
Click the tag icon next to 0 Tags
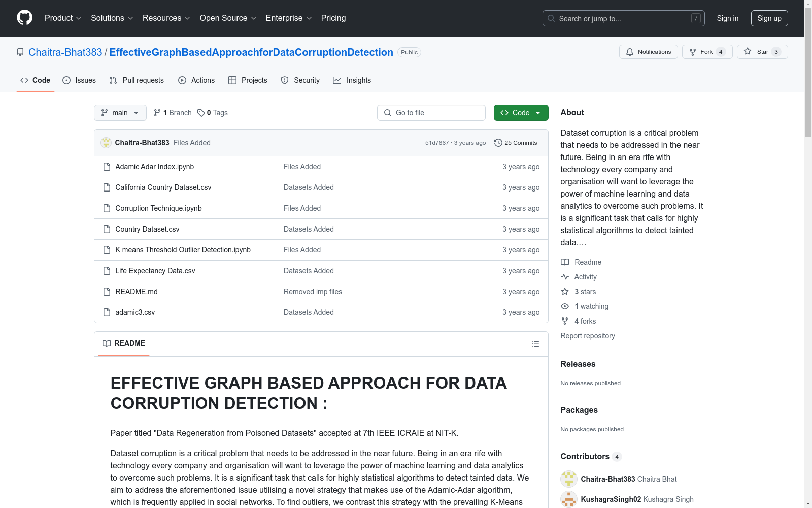point(201,113)
